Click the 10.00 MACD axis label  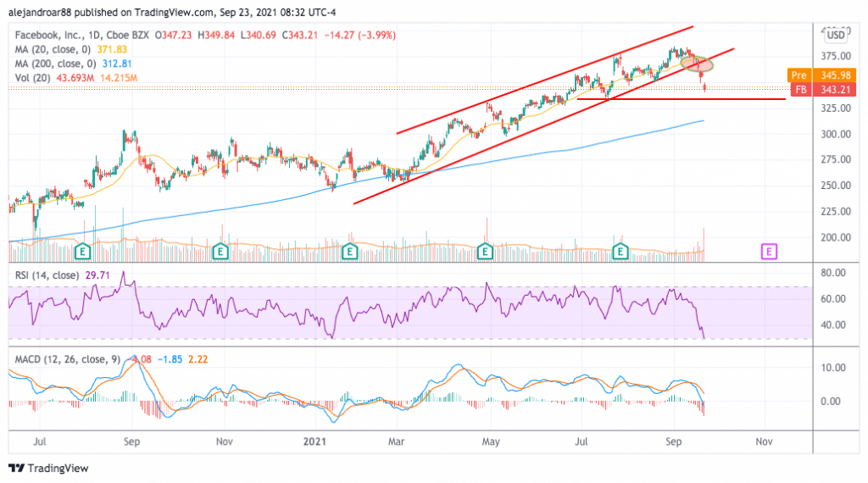[x=832, y=368]
